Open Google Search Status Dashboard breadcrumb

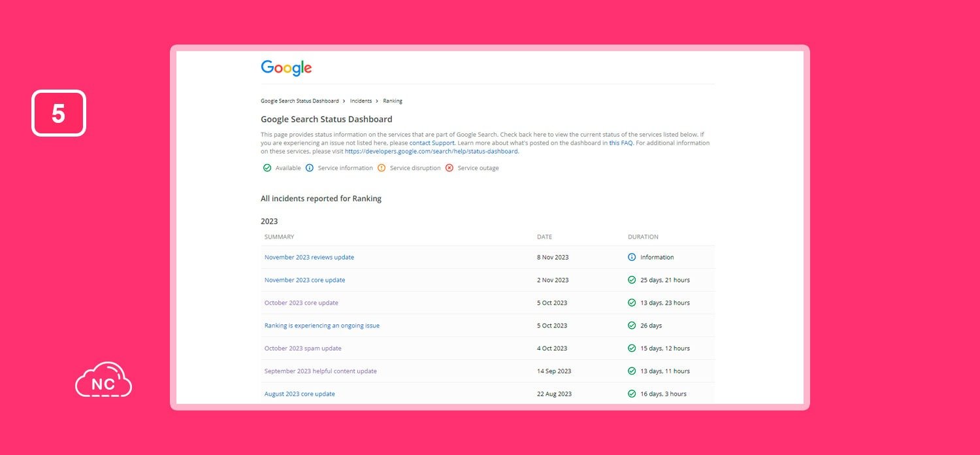click(300, 101)
